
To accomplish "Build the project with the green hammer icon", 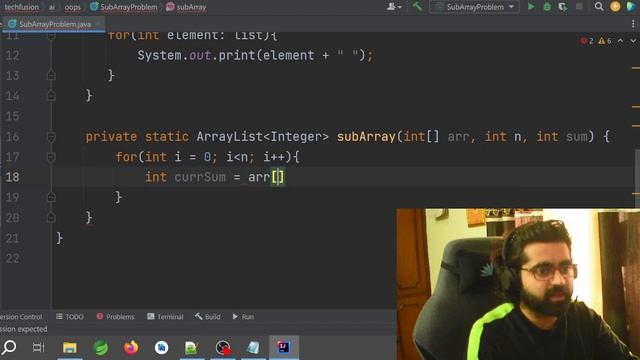I will 417,7.
